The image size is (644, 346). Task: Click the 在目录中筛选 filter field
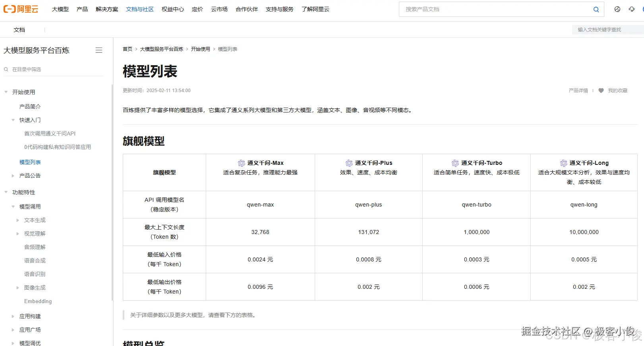click(54, 69)
